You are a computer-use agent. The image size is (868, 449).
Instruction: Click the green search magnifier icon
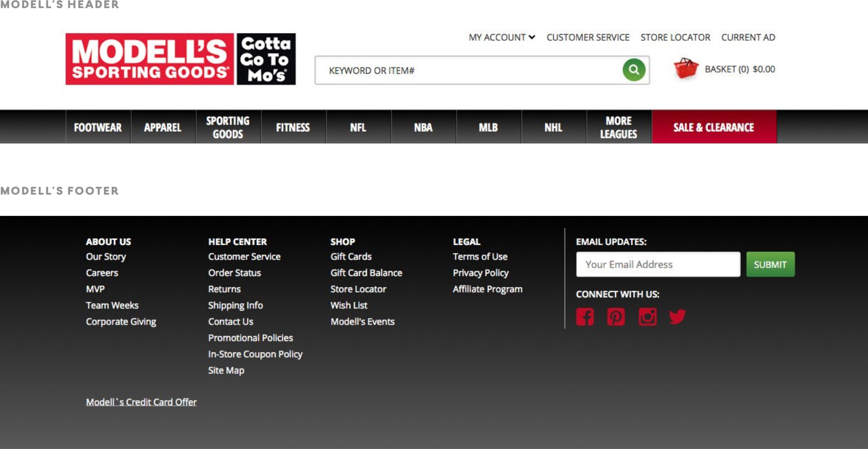pos(634,70)
